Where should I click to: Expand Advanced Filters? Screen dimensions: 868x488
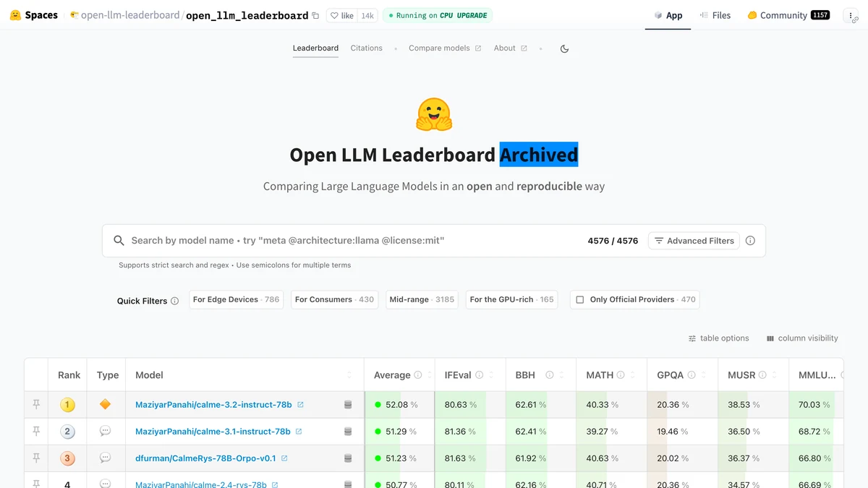tap(694, 241)
